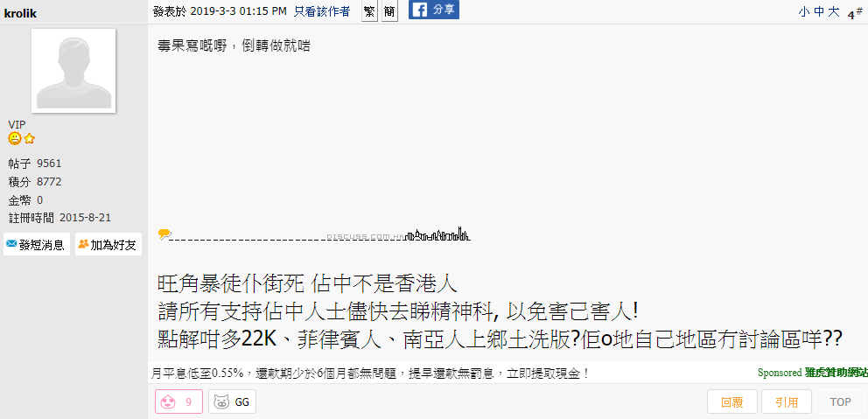Click the 回覆 reply button

click(x=731, y=402)
